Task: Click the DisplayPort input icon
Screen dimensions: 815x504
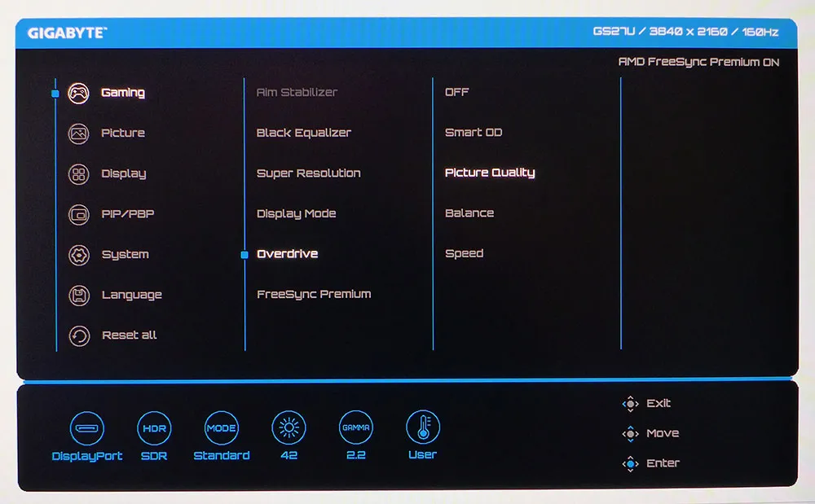Action: [x=87, y=428]
